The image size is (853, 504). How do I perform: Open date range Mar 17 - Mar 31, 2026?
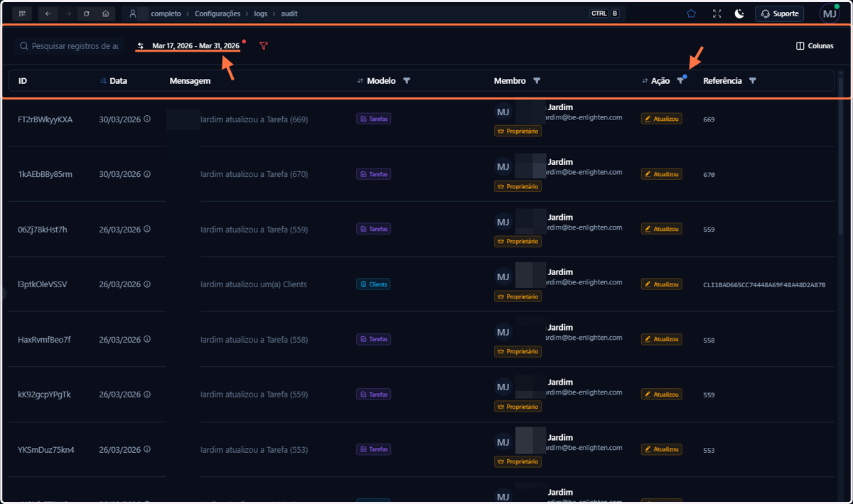[x=188, y=45]
